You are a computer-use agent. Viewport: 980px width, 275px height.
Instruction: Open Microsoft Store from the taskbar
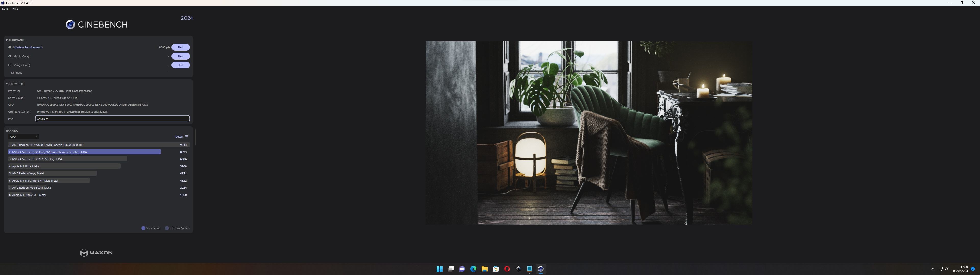point(496,269)
